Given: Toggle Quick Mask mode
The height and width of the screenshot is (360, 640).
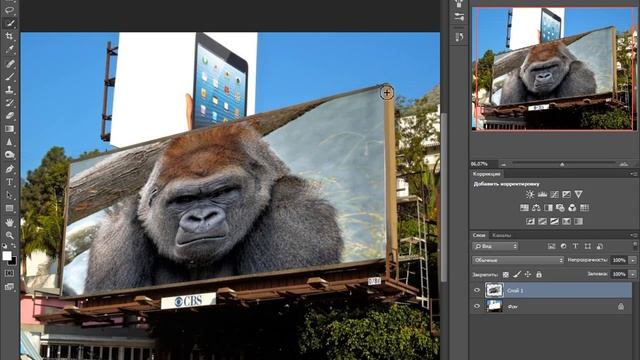Looking at the screenshot, I should click(x=9, y=273).
